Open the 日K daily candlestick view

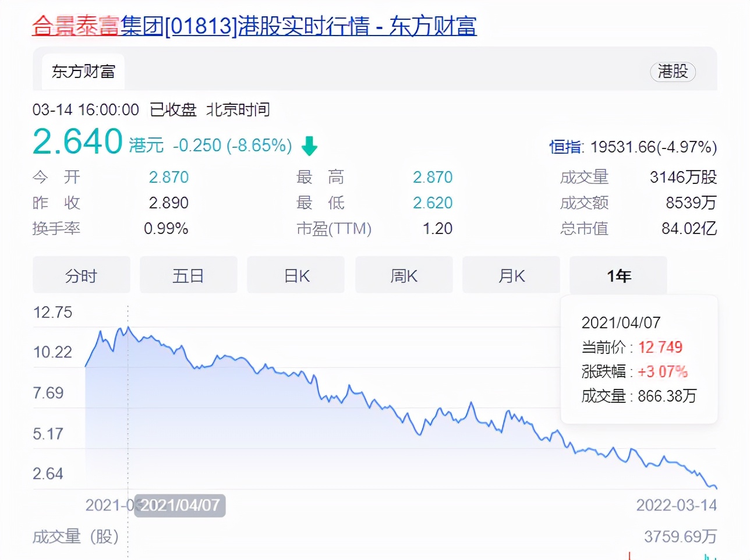pyautogui.click(x=295, y=275)
